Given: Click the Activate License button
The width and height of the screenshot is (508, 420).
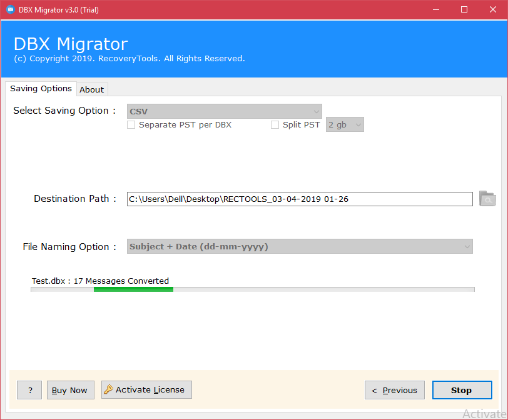Looking at the screenshot, I should (x=146, y=389).
